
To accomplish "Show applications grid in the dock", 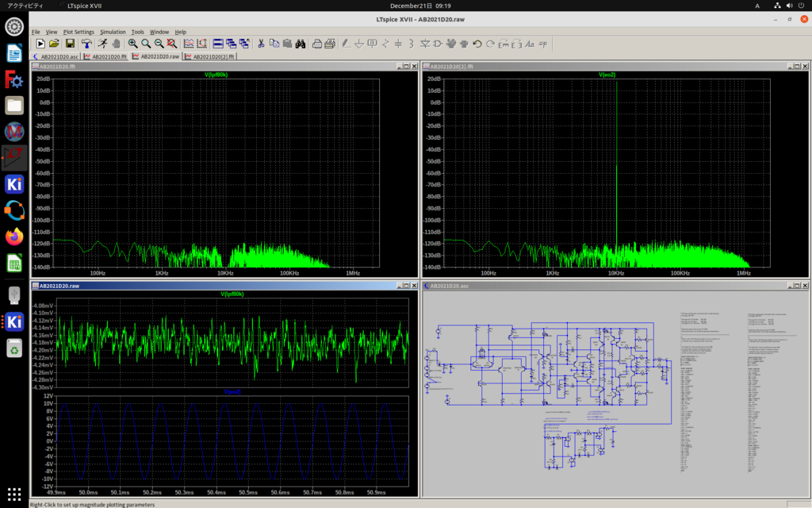I will click(x=14, y=494).
